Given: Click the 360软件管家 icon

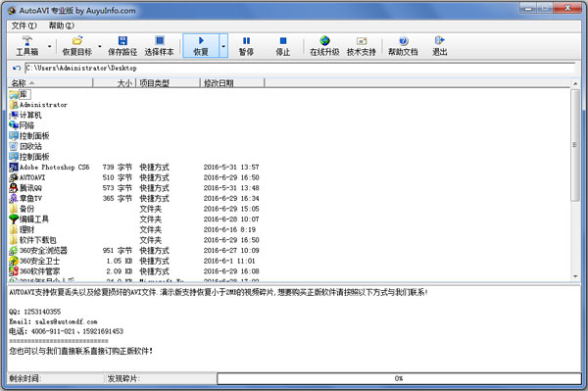Looking at the screenshot, I should pos(14,271).
